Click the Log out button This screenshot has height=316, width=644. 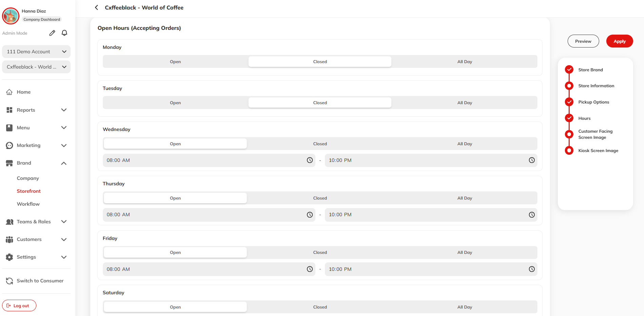pyautogui.click(x=19, y=305)
